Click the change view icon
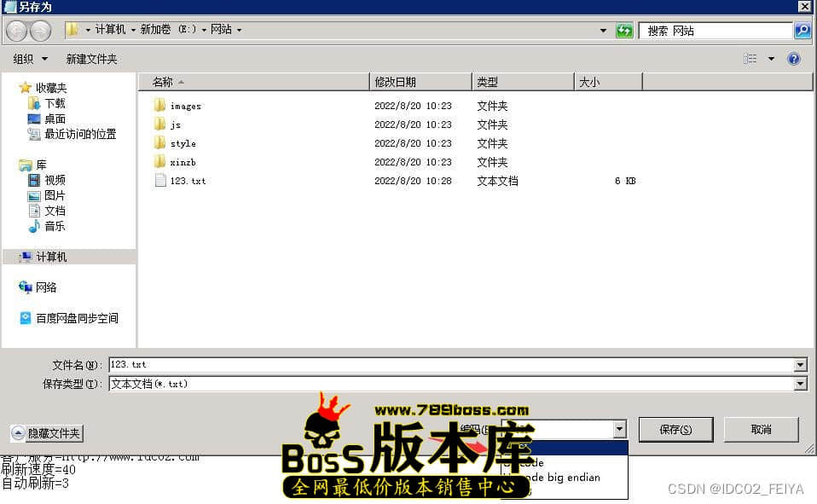 click(750, 59)
